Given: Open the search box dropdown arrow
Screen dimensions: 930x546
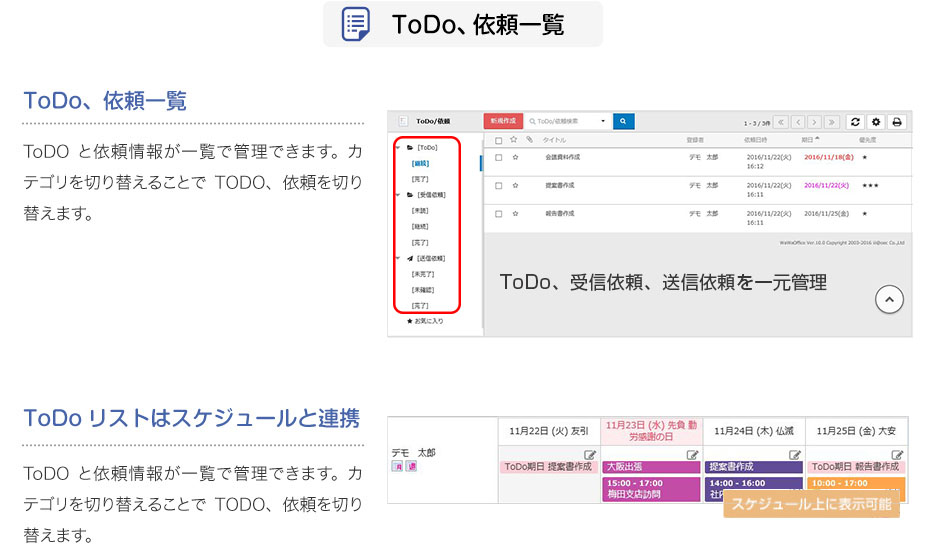Looking at the screenshot, I should 603,121.
